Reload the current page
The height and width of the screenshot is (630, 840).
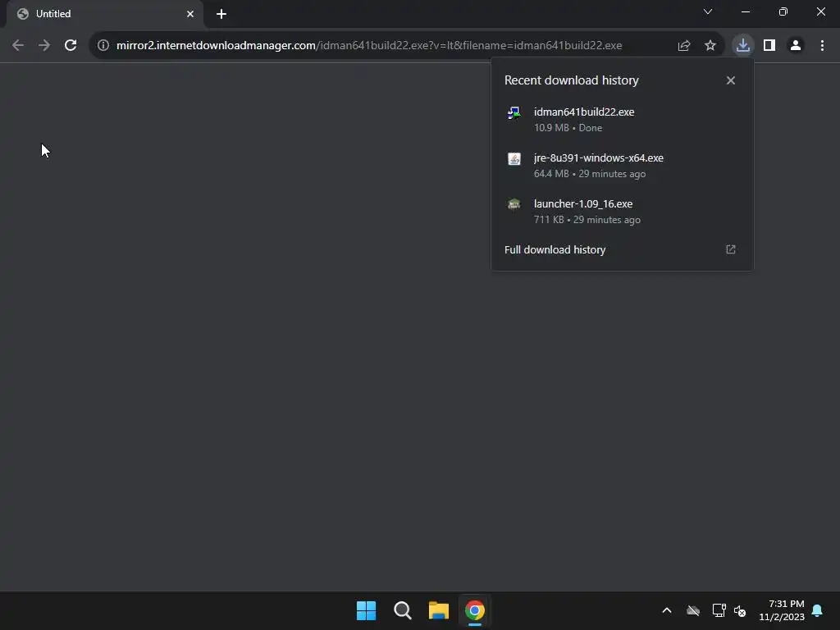[71, 46]
